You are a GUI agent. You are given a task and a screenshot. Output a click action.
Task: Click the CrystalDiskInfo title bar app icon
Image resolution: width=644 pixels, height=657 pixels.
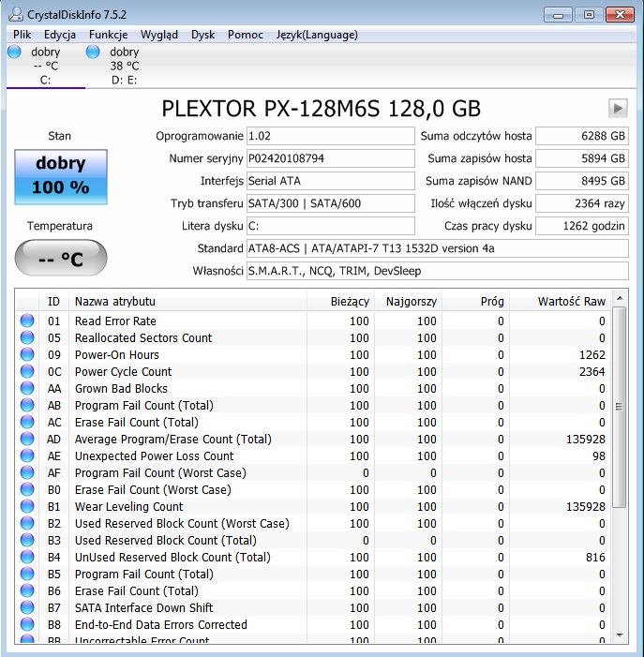coord(16,14)
